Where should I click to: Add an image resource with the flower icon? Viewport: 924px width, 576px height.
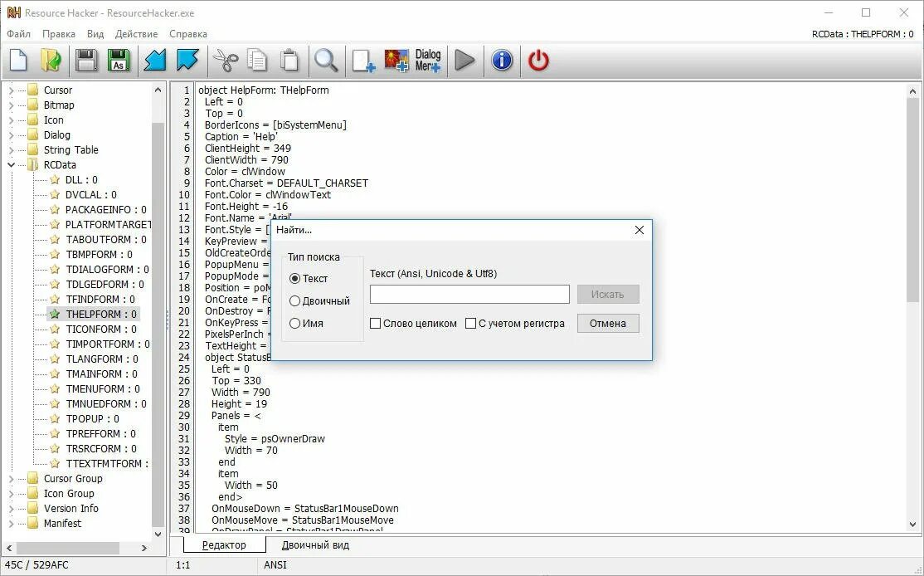[396, 60]
